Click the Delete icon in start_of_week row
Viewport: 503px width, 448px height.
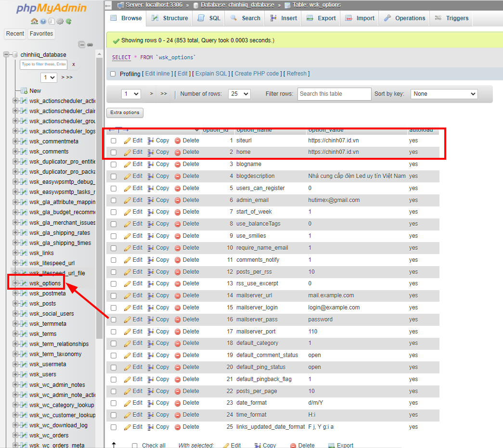coord(178,212)
